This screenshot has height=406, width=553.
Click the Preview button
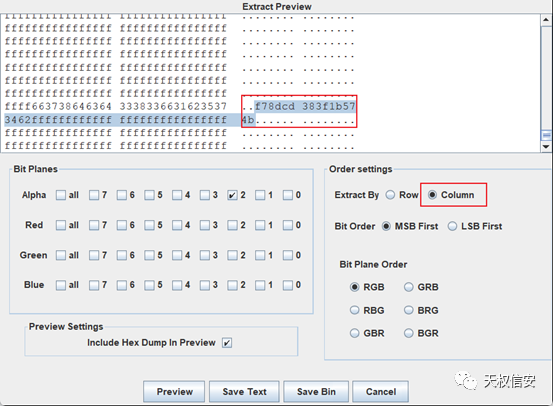[174, 392]
